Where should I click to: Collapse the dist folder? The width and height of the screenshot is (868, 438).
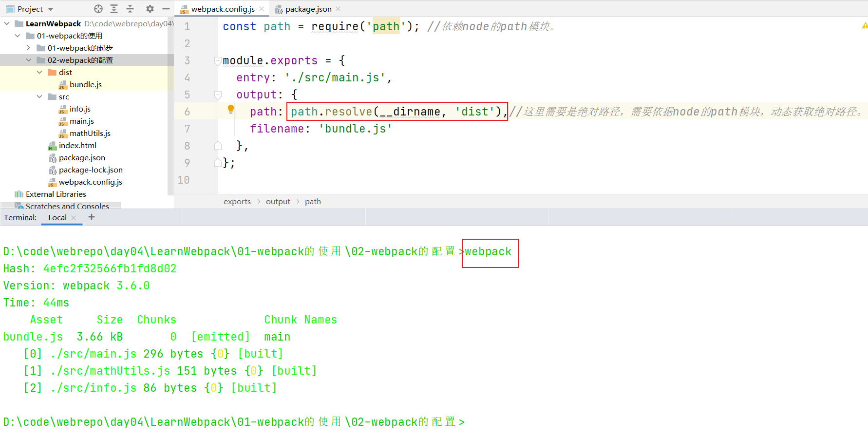click(39, 72)
